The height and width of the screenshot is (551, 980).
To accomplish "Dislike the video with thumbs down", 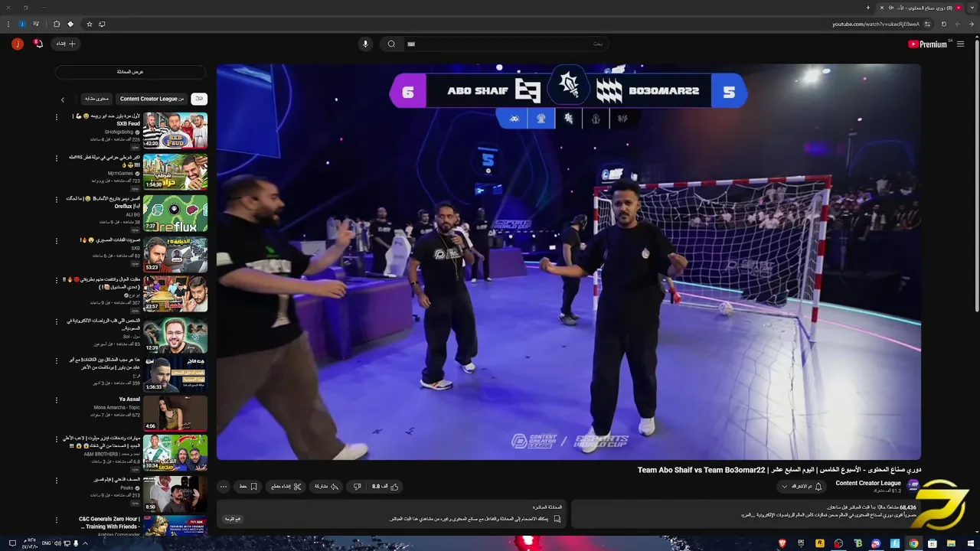I will click(x=357, y=486).
